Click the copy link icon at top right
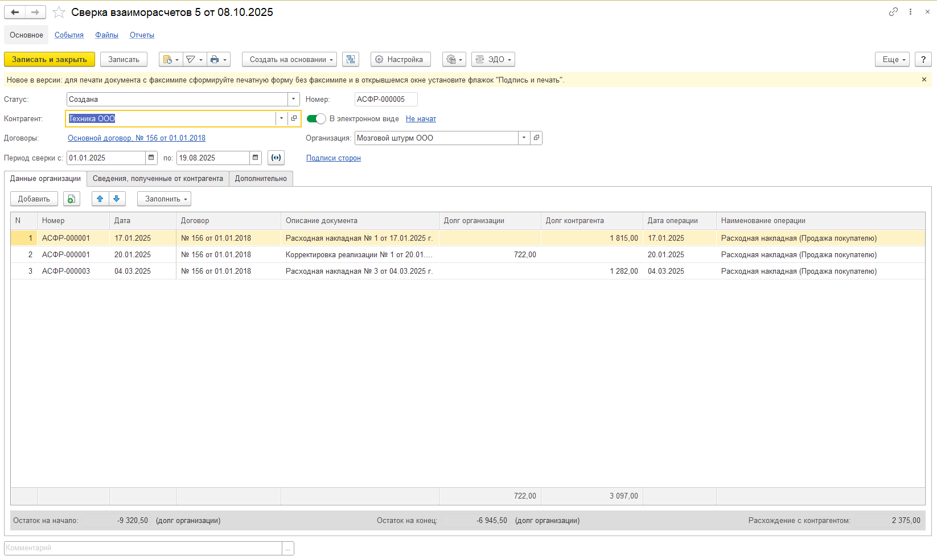Viewport: 937px width, 560px height. click(x=893, y=12)
